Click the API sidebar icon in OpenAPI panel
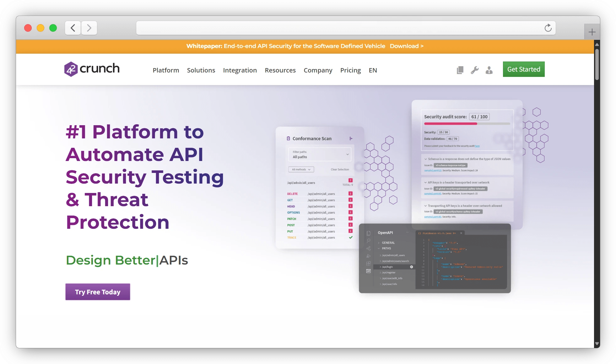 (x=369, y=271)
